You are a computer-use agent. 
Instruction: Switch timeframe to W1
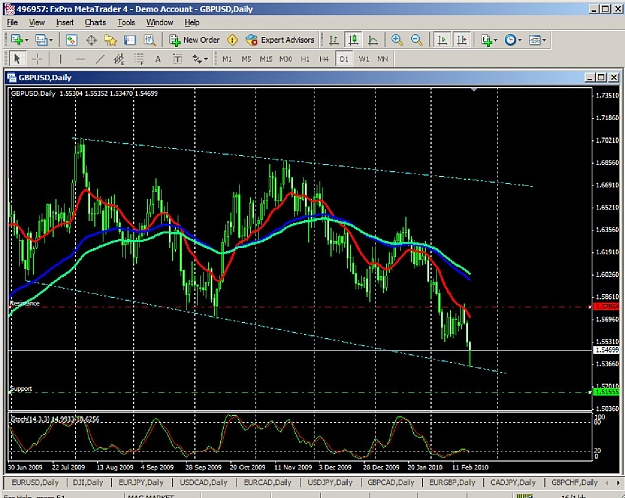coord(364,59)
